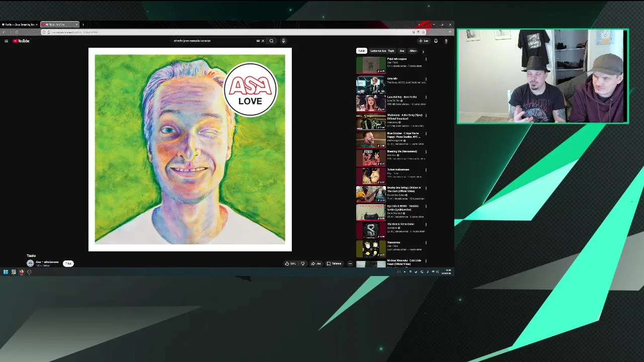Click the search magnifier button
The image size is (644, 362).
click(271, 41)
